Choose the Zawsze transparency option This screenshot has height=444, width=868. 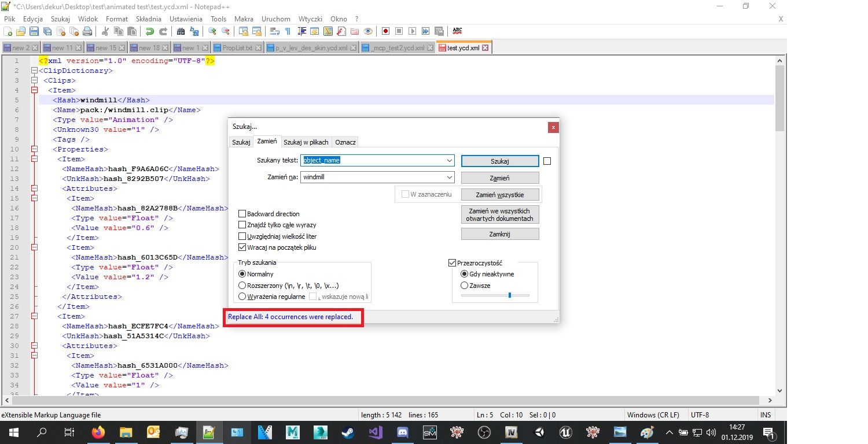click(464, 286)
